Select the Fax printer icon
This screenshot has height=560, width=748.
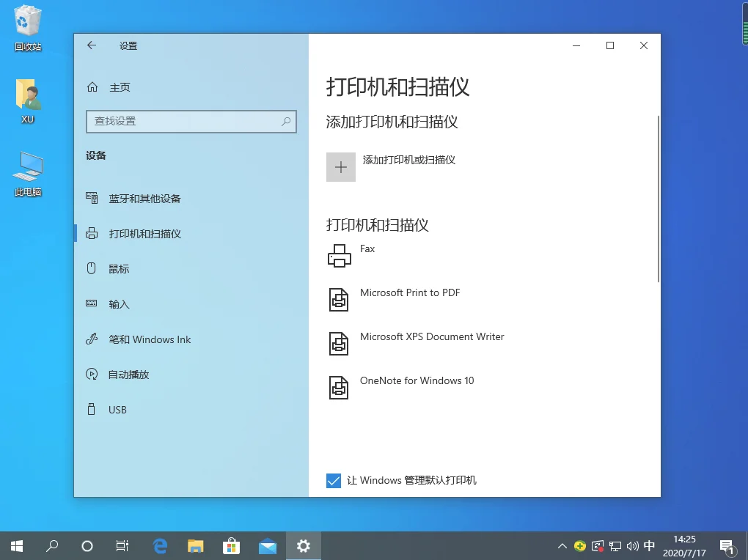[340, 256]
